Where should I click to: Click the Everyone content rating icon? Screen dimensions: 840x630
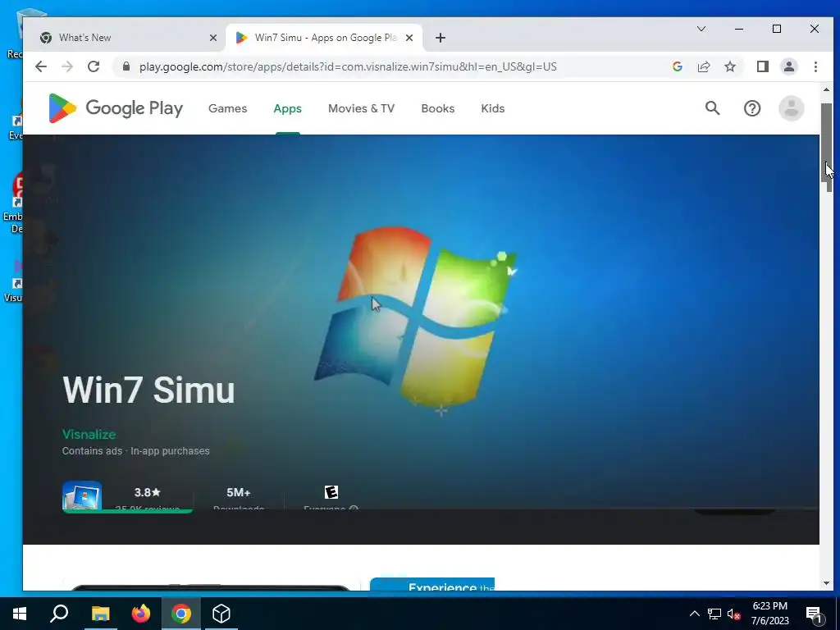tap(331, 492)
